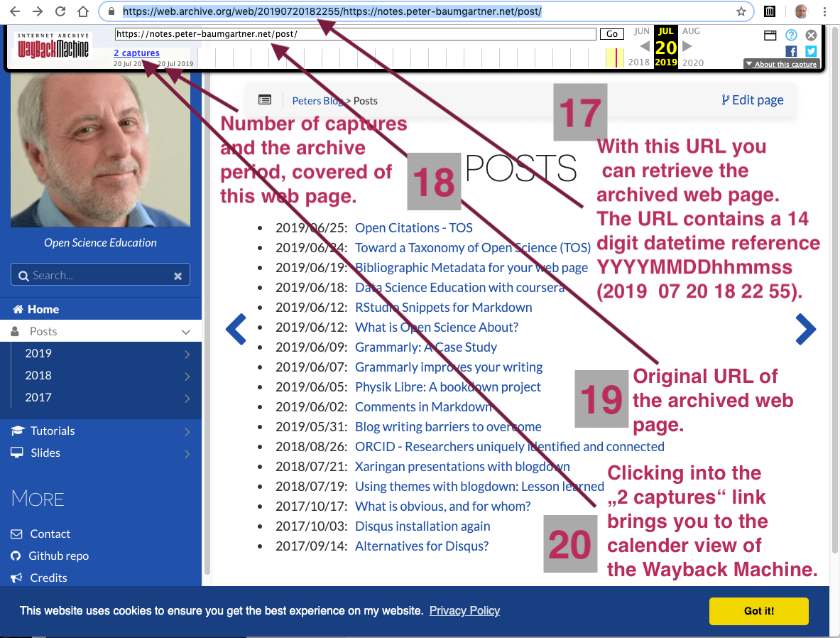Open the Contact page from sidebar
840x638 pixels.
(50, 534)
